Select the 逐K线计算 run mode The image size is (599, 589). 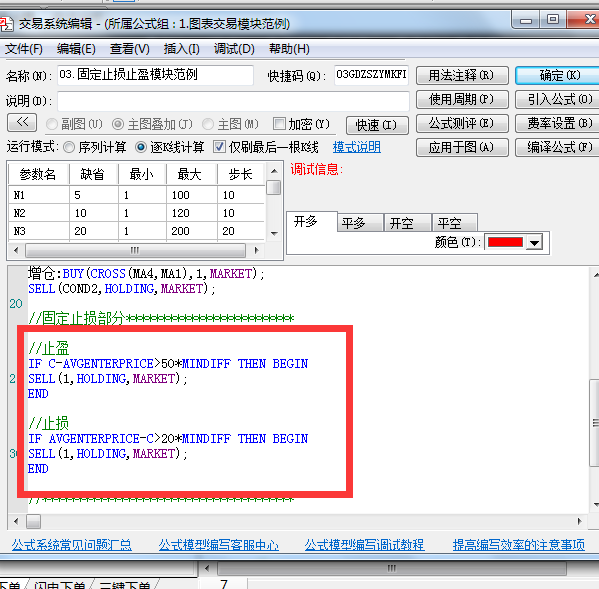141,147
